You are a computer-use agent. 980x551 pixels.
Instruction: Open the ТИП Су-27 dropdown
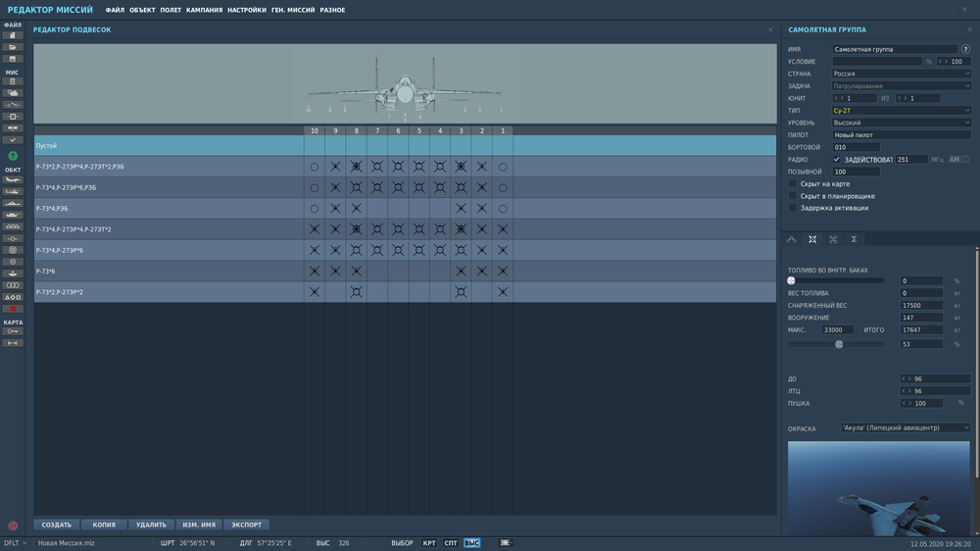coord(902,110)
